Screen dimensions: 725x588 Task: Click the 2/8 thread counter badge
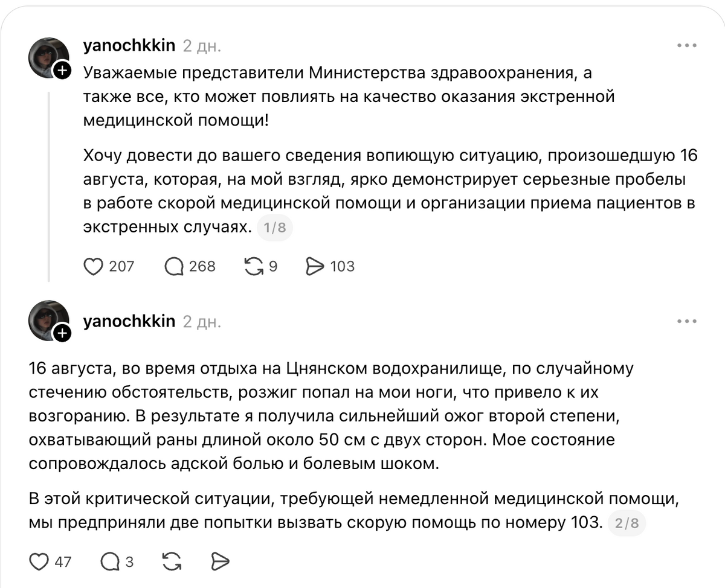[x=628, y=523]
